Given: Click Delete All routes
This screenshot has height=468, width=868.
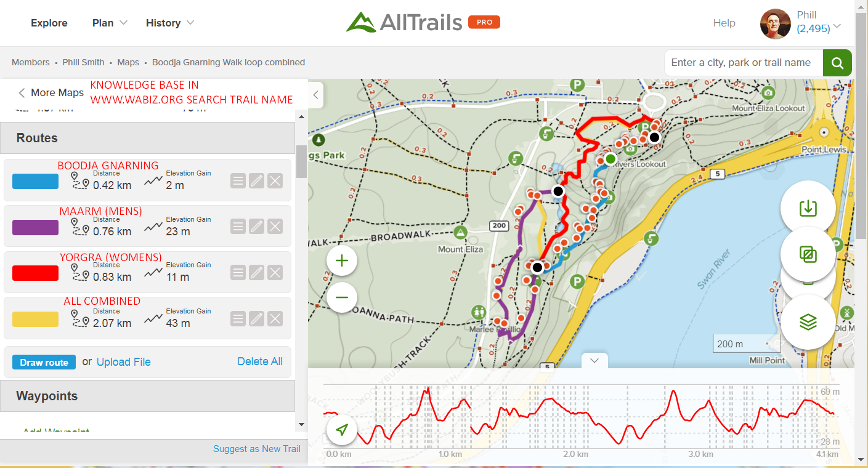Looking at the screenshot, I should point(260,361).
